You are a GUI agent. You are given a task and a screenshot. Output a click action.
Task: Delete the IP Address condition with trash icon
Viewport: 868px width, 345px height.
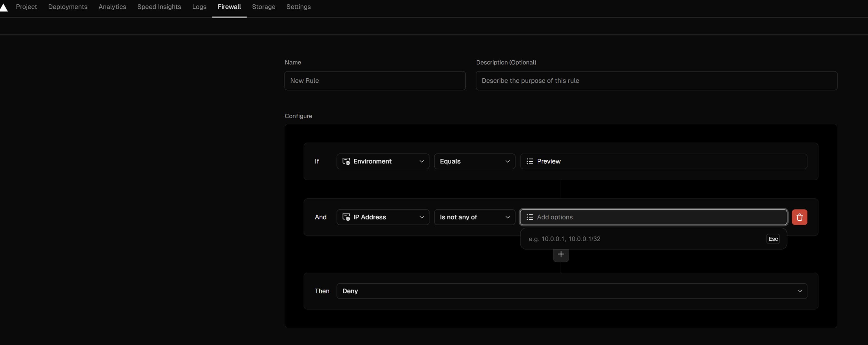pyautogui.click(x=799, y=217)
